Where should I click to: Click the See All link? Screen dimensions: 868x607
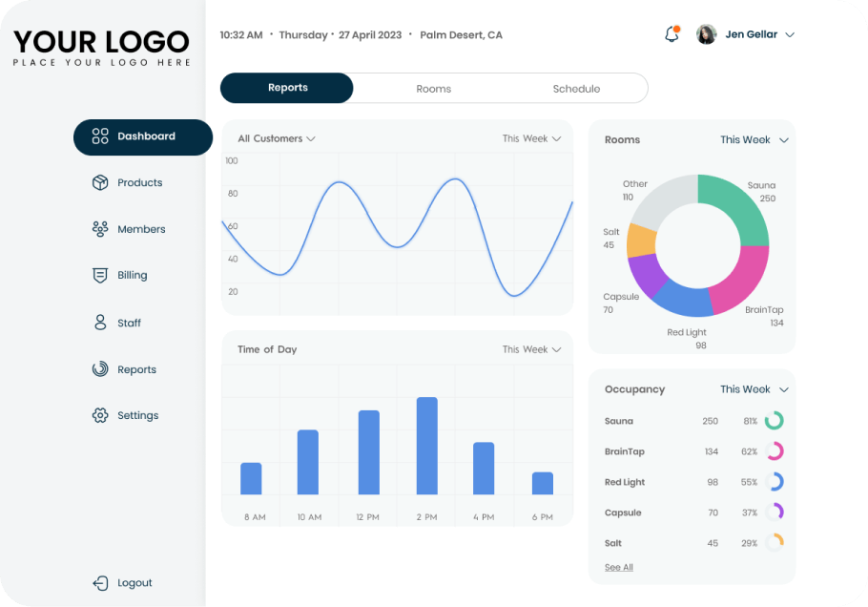[619, 567]
